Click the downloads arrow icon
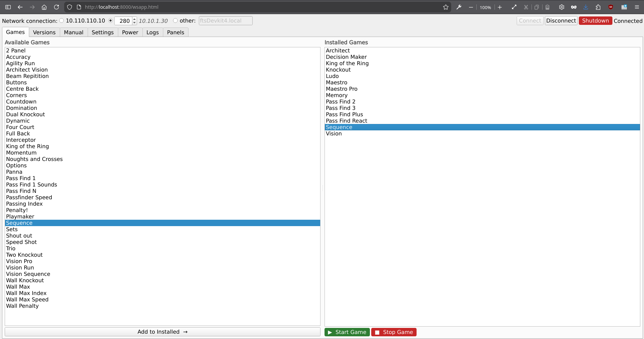This screenshot has height=339, width=644. tap(586, 7)
